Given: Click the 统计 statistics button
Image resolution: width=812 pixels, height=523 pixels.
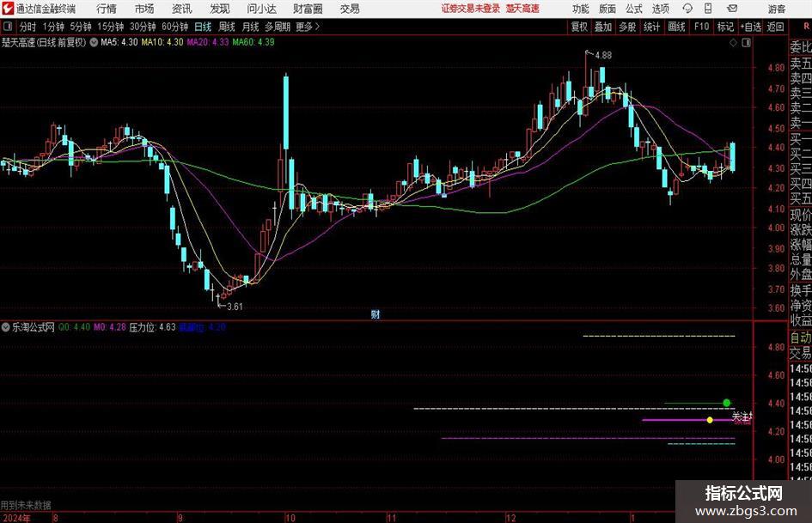Looking at the screenshot, I should tap(651, 27).
